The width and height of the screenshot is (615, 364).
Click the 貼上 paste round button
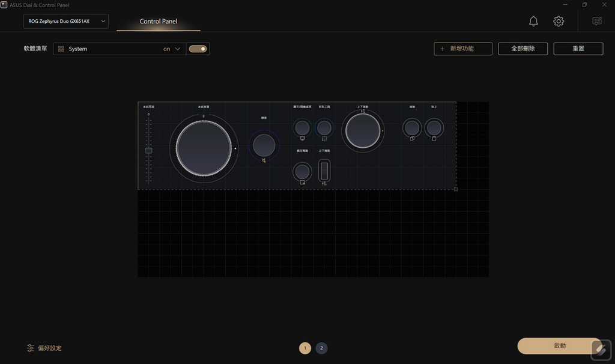click(x=434, y=127)
